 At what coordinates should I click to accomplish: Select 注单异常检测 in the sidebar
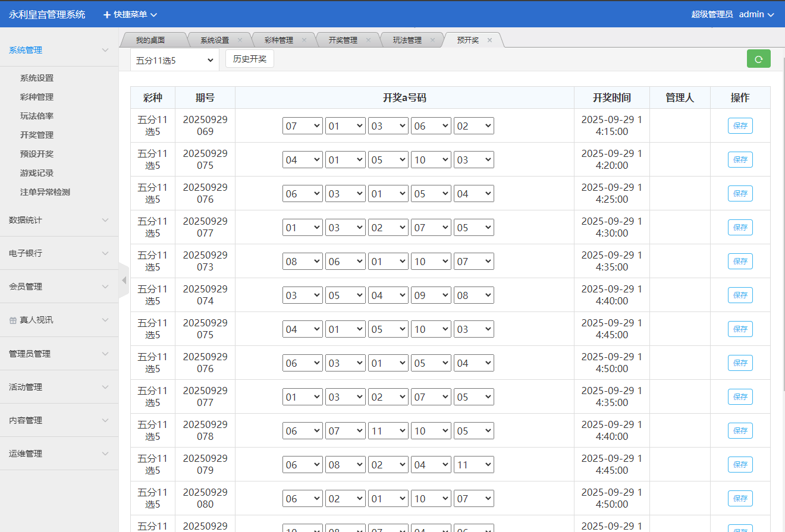point(45,192)
